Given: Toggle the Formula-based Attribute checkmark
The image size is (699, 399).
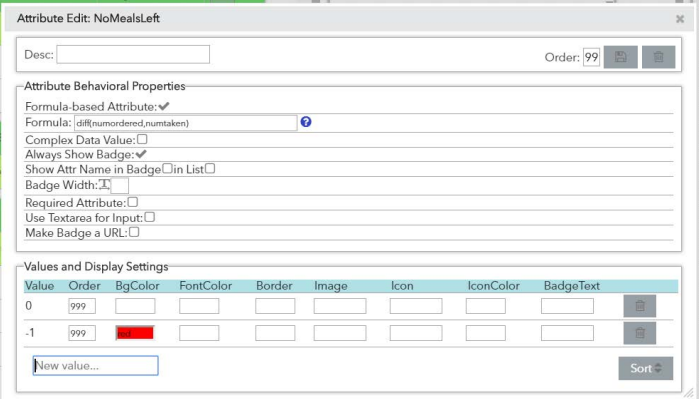Looking at the screenshot, I should tap(164, 106).
